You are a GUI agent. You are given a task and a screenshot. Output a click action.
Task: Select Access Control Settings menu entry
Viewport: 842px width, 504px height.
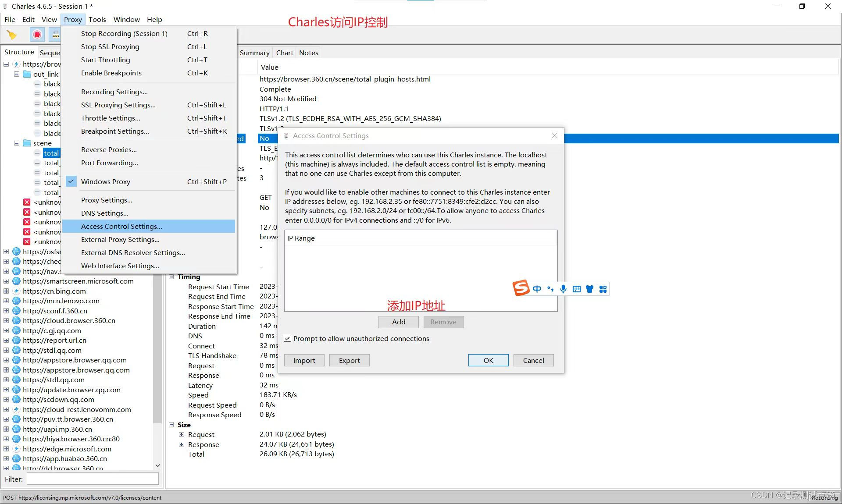(121, 226)
